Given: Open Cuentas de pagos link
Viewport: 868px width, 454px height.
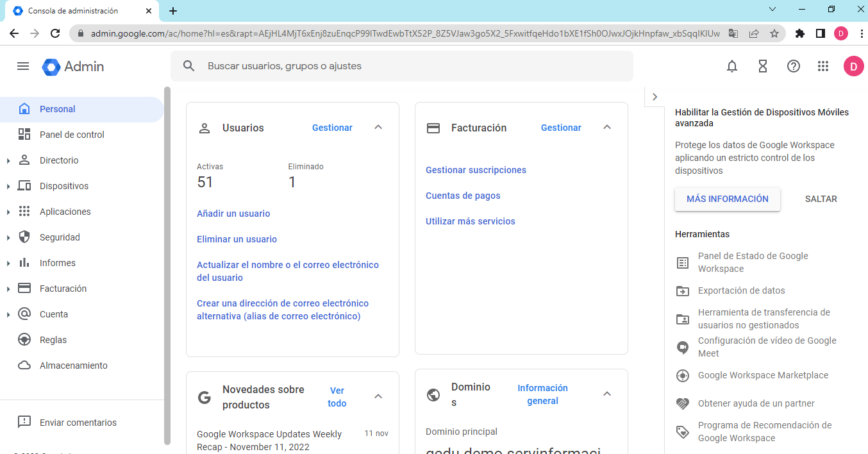Looking at the screenshot, I should pyautogui.click(x=463, y=196).
